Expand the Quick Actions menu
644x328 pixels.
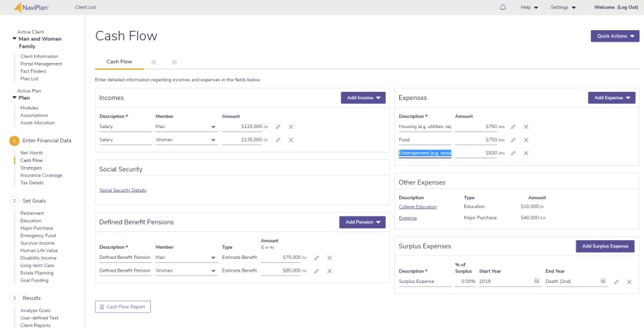(614, 36)
